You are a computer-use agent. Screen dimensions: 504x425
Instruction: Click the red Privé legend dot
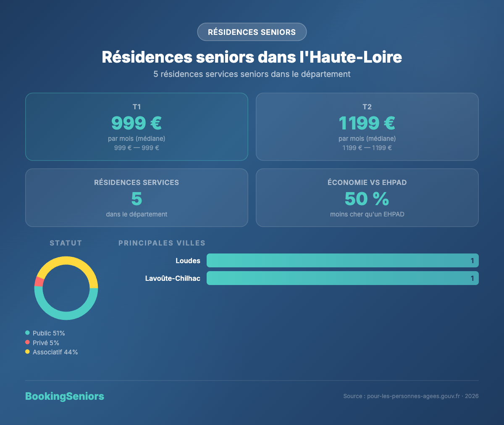(28, 343)
